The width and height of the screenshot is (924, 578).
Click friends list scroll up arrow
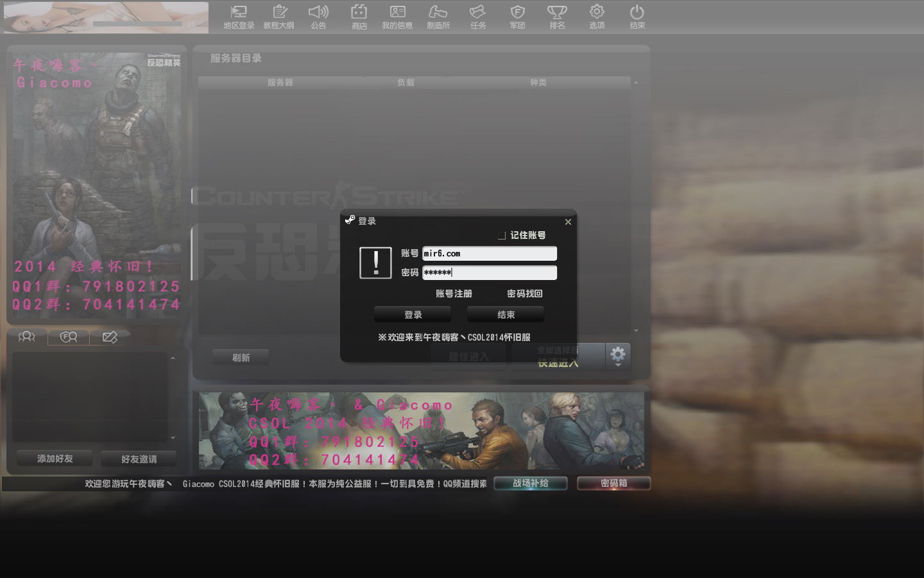pyautogui.click(x=173, y=358)
